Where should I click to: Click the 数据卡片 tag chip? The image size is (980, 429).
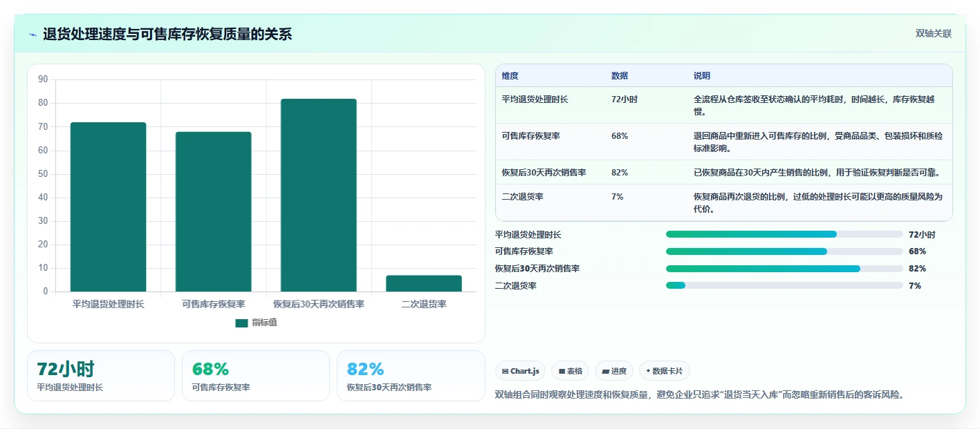(665, 371)
